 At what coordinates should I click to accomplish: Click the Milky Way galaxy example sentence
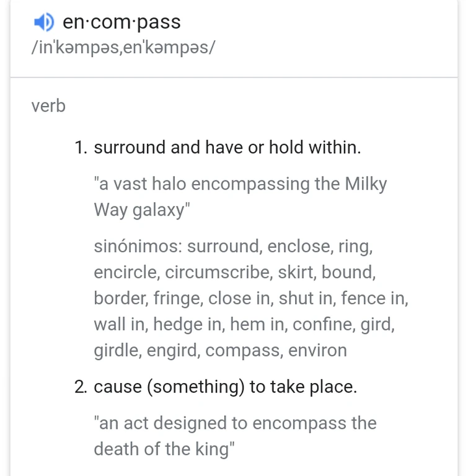(x=240, y=196)
